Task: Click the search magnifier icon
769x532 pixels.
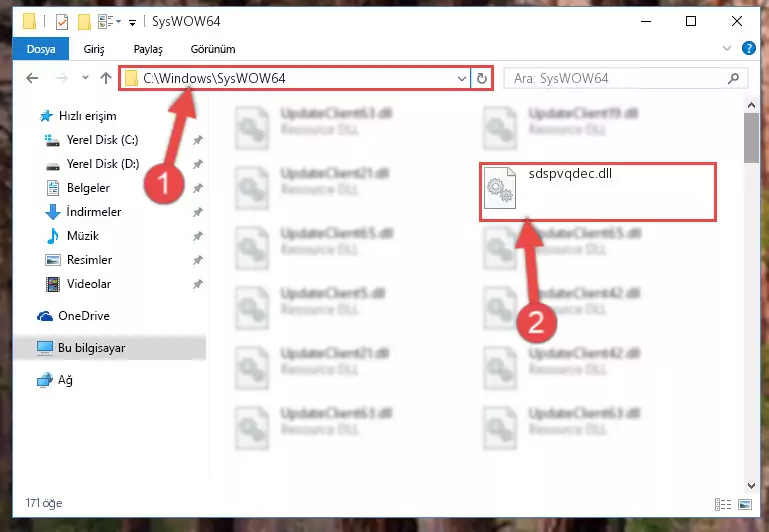Action: tap(733, 78)
